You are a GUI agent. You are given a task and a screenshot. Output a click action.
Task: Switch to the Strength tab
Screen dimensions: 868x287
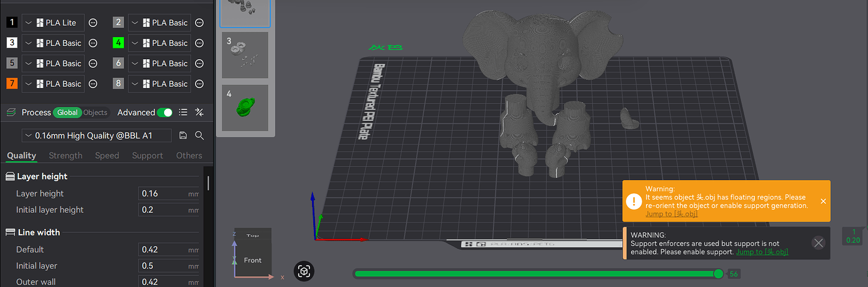tap(65, 155)
